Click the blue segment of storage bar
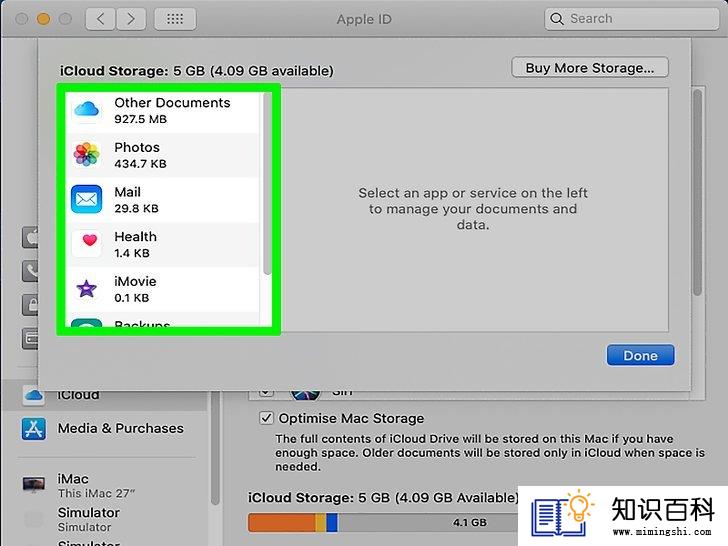 click(332, 522)
